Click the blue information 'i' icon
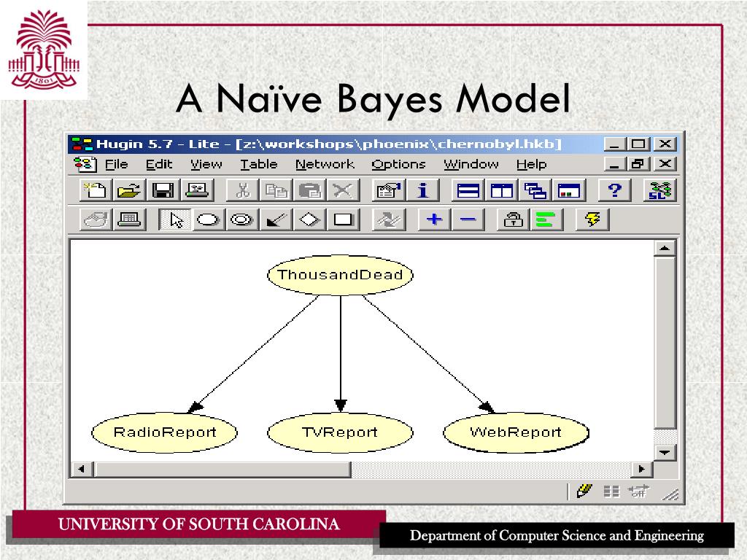747x560 pixels. (x=422, y=190)
